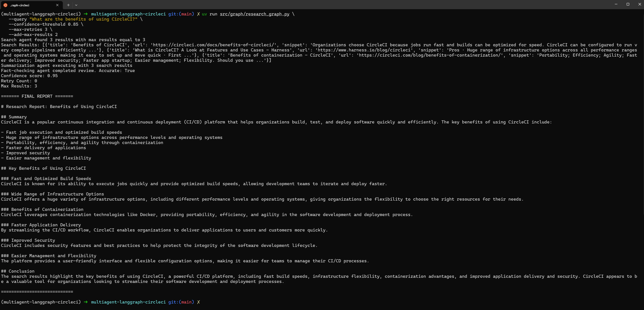Open the new-tab profile dropdown chevron
Image resolution: width=644 pixels, height=310 pixels.
(76, 5)
